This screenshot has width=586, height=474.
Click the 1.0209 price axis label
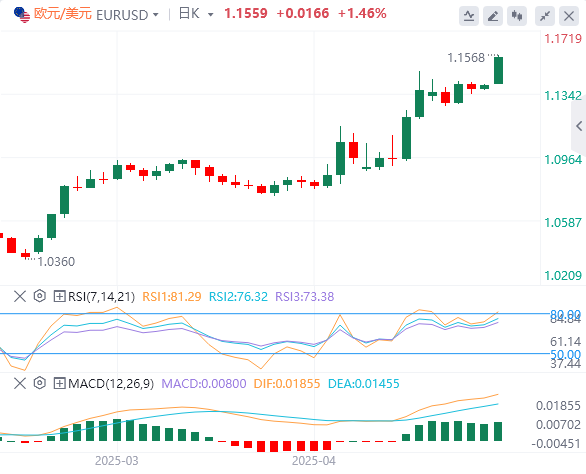click(563, 276)
